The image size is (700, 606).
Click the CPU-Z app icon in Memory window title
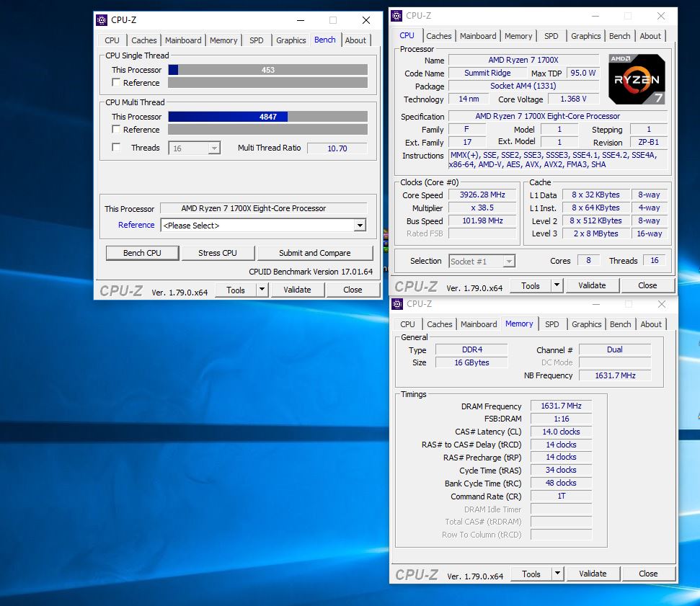397,304
